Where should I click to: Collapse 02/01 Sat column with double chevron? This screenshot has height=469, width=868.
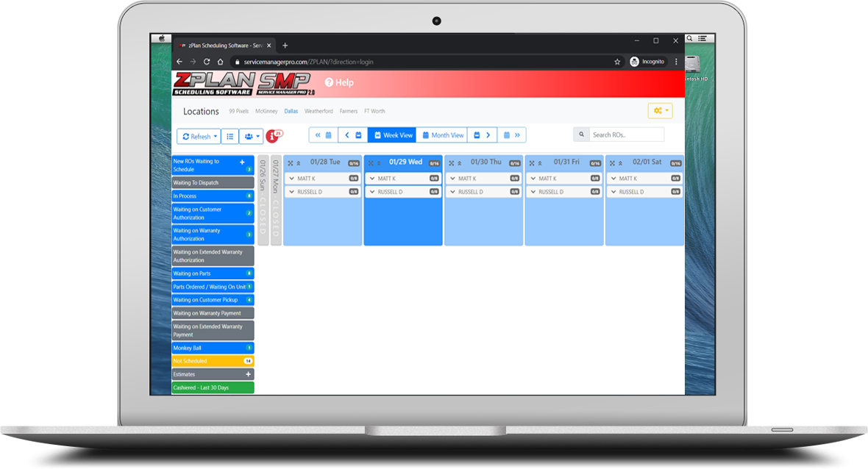coord(621,163)
